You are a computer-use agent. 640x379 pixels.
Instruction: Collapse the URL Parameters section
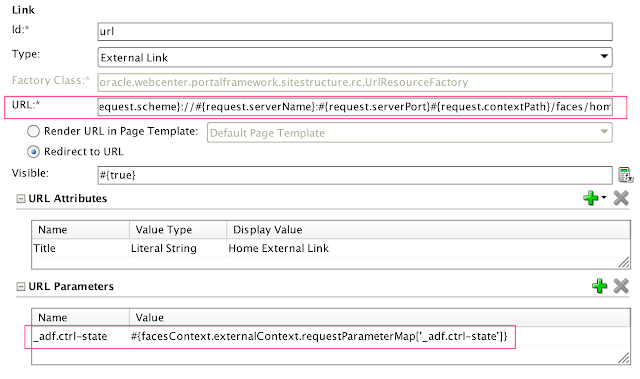click(20, 286)
